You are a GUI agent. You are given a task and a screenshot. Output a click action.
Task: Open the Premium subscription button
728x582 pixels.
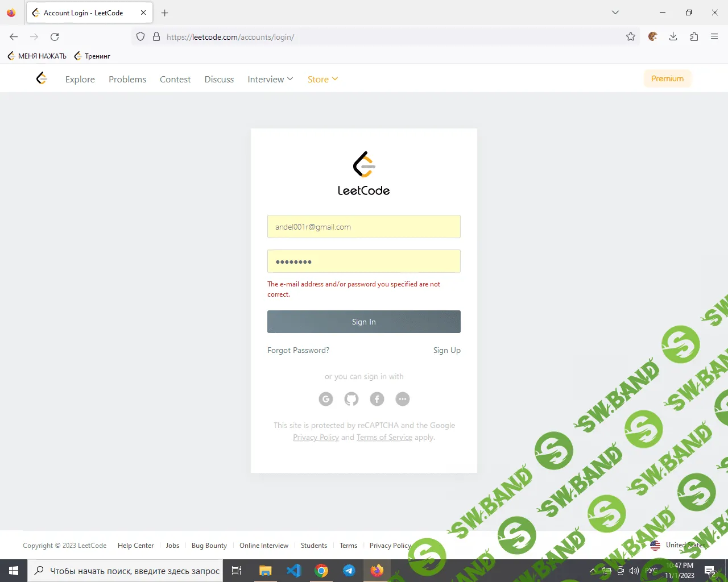click(667, 78)
